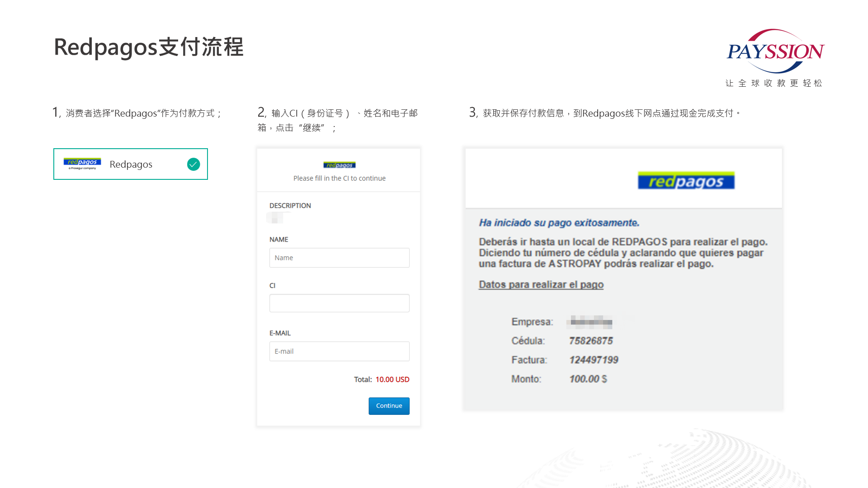Click the large redpagos logo in receipt
868x488 pixels.
click(x=686, y=181)
